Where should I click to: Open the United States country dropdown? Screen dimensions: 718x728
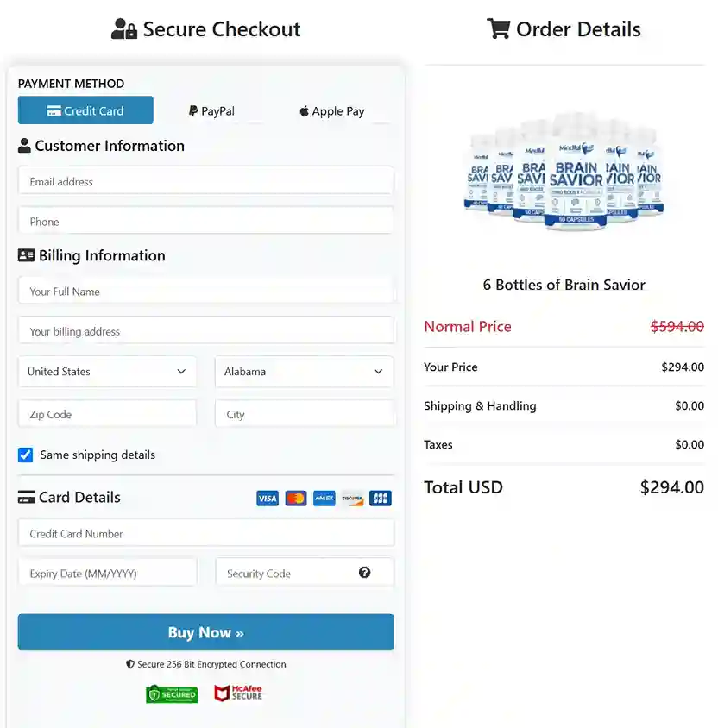[x=107, y=371]
